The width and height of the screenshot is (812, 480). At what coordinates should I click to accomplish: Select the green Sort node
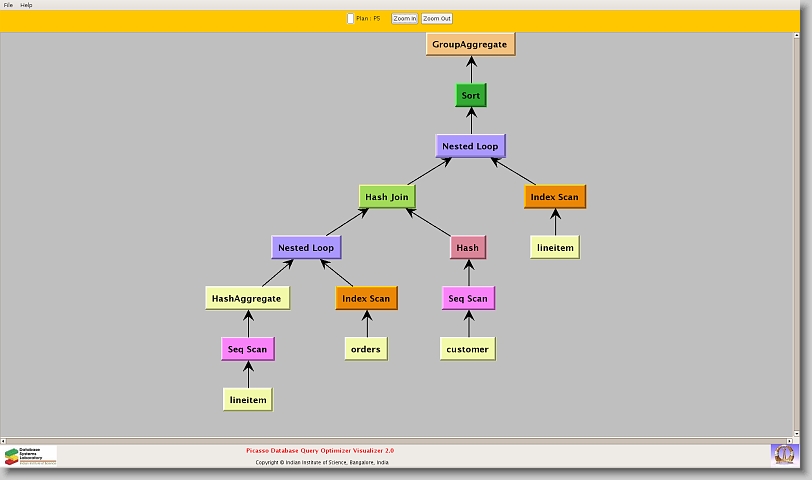pos(470,96)
